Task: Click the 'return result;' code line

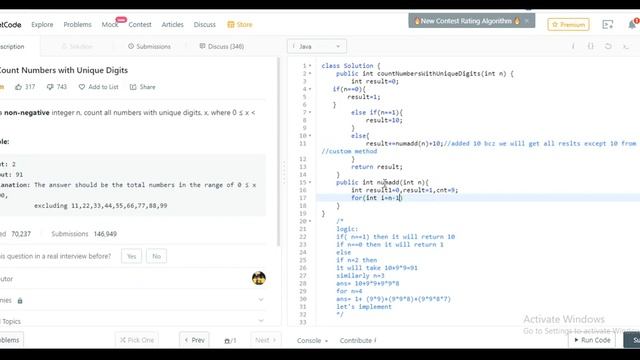Action: (x=377, y=167)
